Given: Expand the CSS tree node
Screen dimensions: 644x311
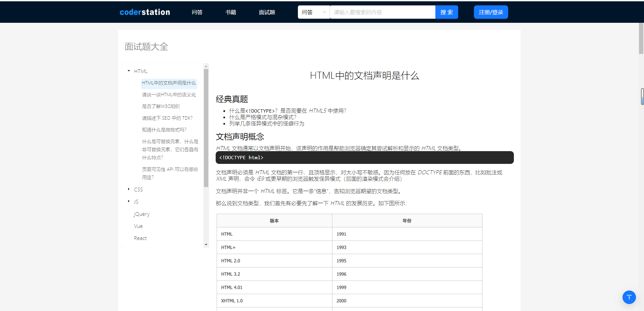Looking at the screenshot, I should [129, 189].
